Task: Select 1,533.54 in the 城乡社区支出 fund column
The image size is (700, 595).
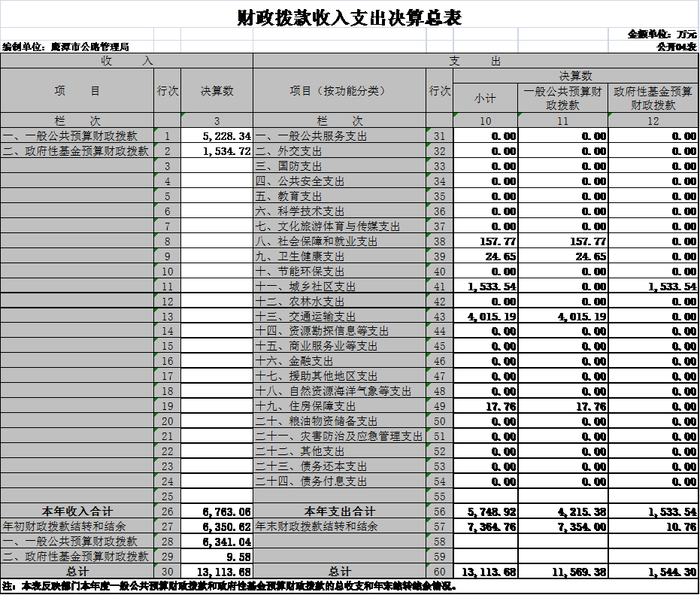Action: 672,287
